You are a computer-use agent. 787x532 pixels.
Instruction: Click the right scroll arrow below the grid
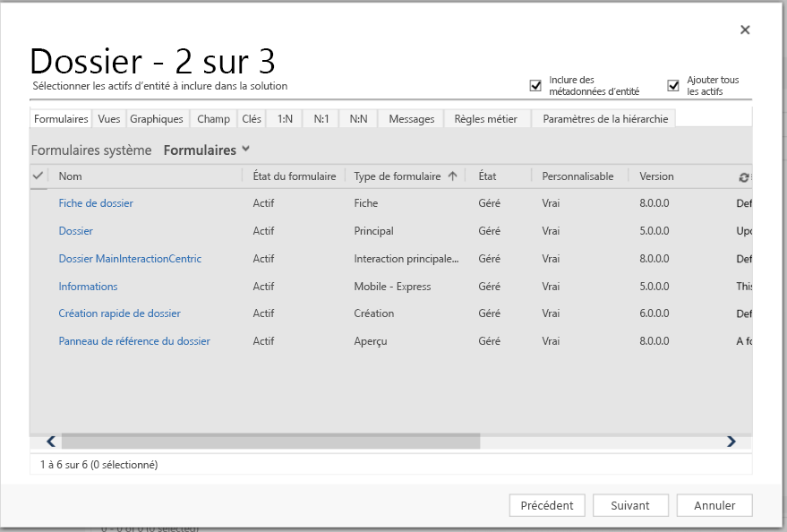(731, 441)
